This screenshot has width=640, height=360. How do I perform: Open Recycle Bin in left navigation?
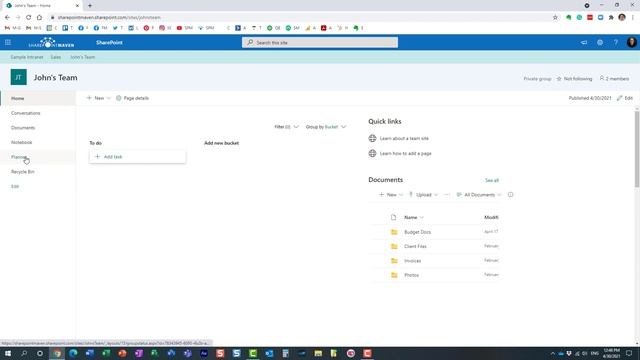pos(23,172)
